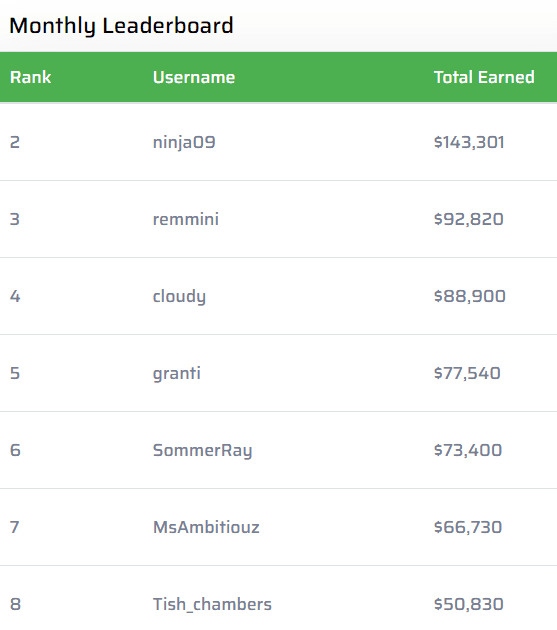Screen dimensions: 557x630
Task: Click the $66,730 earnings value
Action: [468, 527]
